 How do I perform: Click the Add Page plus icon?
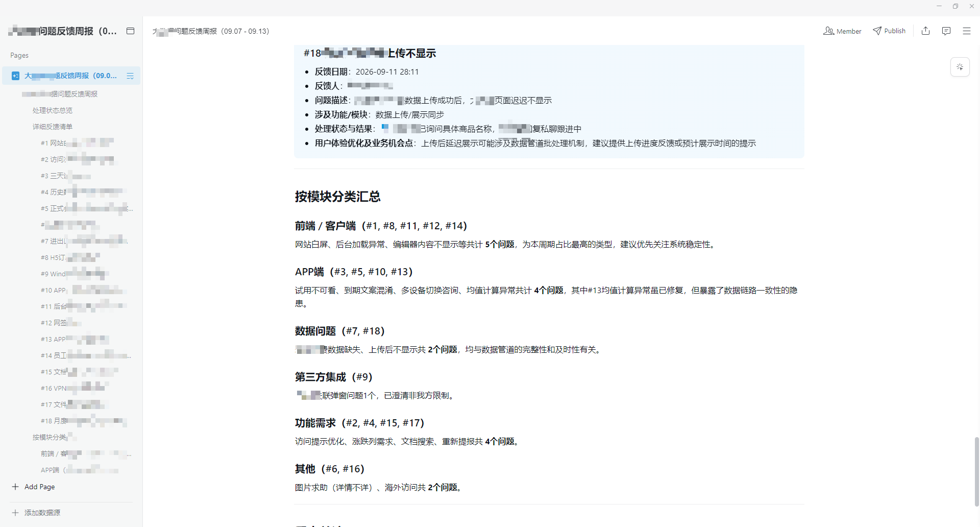15,487
